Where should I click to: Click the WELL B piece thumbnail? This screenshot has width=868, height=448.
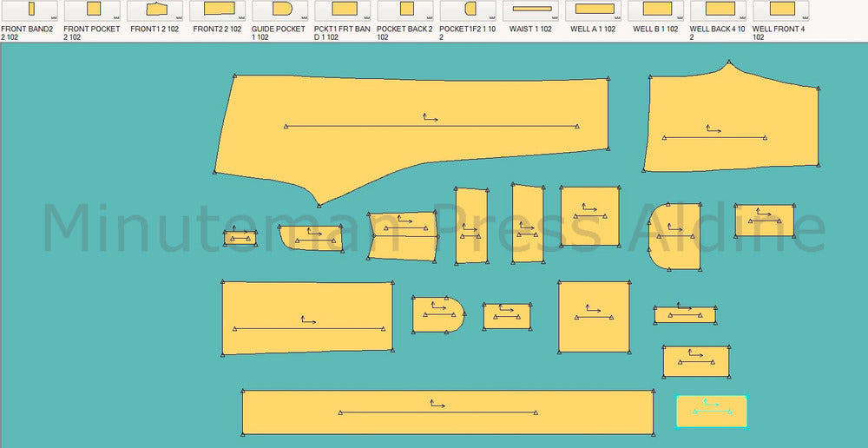(x=656, y=10)
